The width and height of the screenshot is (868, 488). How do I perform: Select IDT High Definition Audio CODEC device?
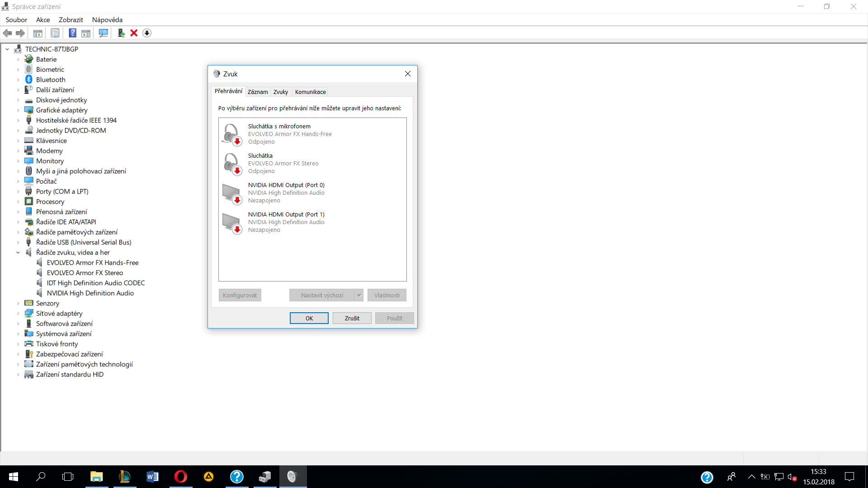pyautogui.click(x=96, y=283)
